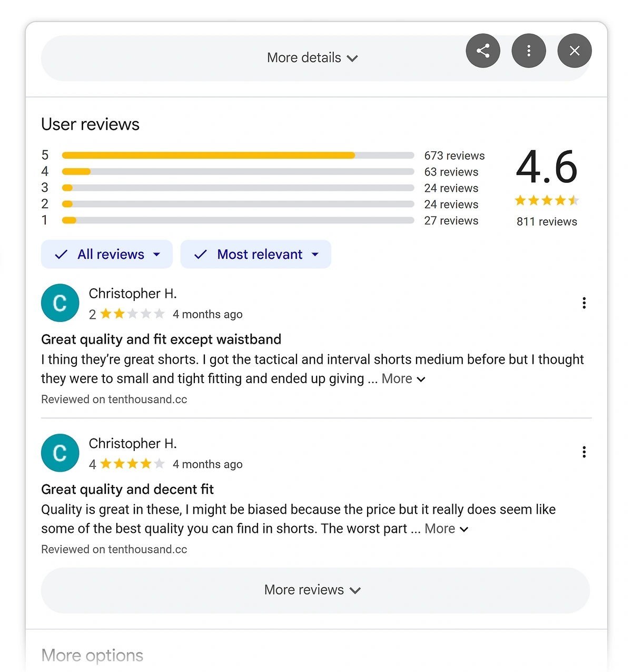Screen dimensions: 632x672
Task: Expand the More details dropdown
Action: [312, 57]
